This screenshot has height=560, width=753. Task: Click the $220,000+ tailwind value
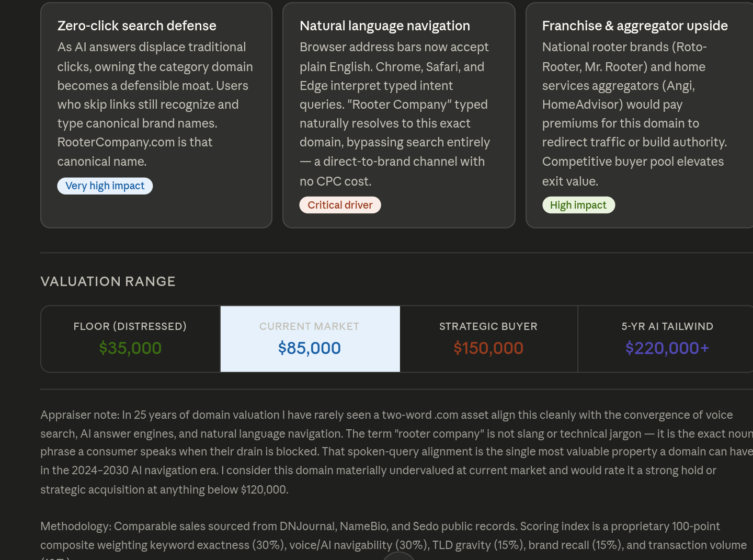pos(667,348)
